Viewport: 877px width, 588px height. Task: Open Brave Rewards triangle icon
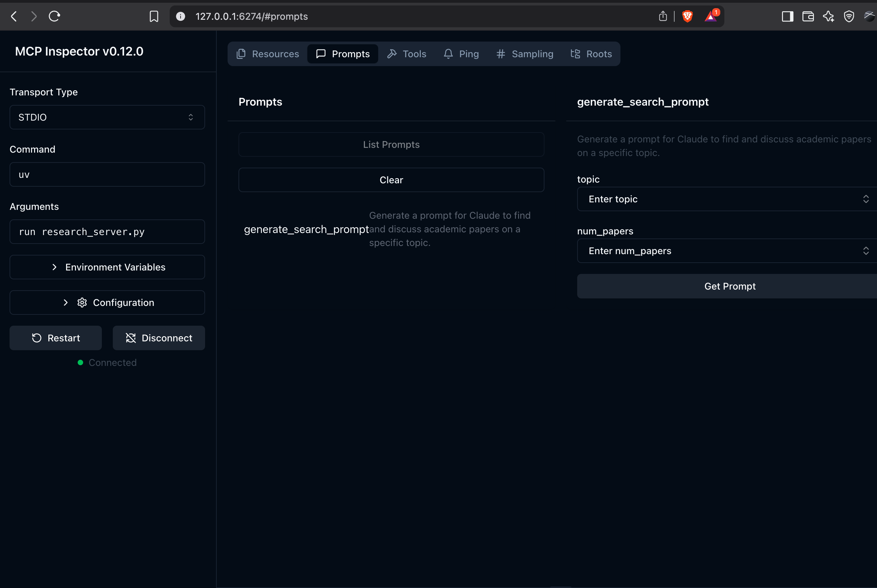711,16
